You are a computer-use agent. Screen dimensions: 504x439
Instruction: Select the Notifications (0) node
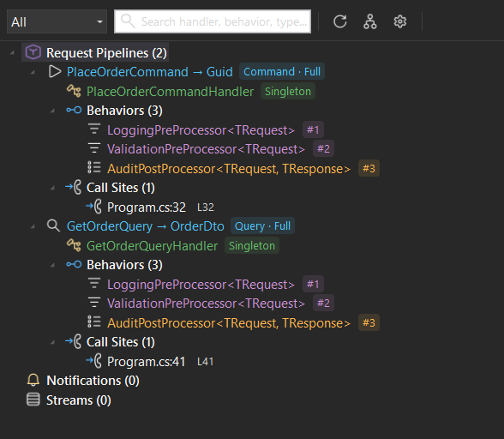[x=93, y=381]
